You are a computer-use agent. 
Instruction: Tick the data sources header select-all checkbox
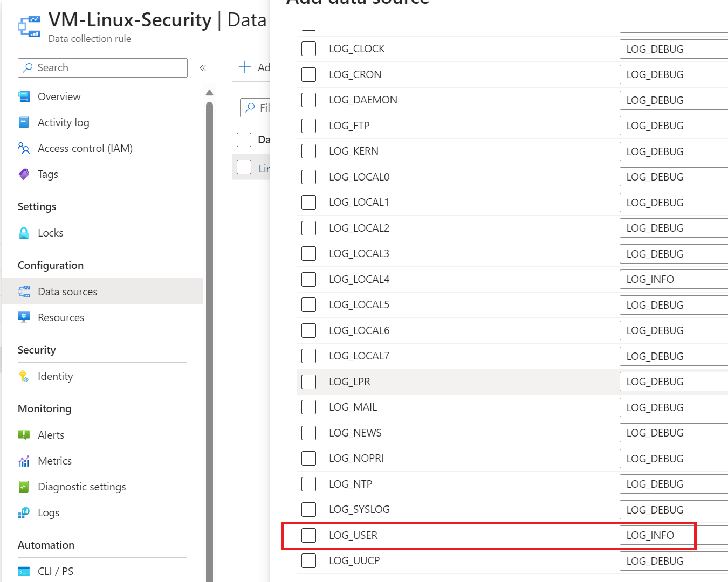tap(244, 140)
